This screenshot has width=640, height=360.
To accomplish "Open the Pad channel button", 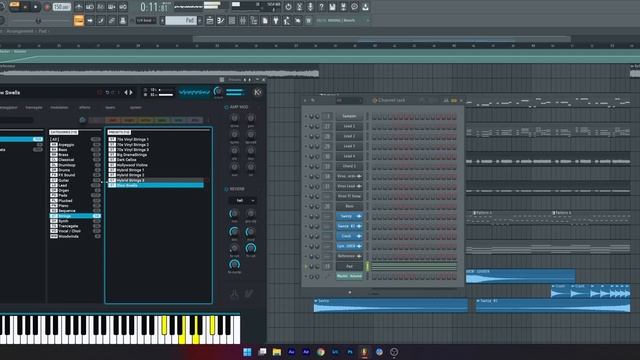I will [x=349, y=266].
